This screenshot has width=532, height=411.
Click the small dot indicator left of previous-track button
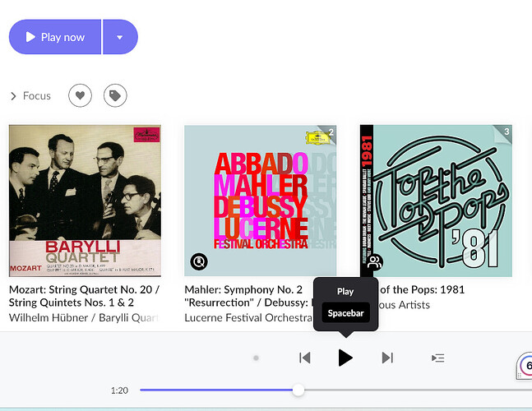click(257, 358)
